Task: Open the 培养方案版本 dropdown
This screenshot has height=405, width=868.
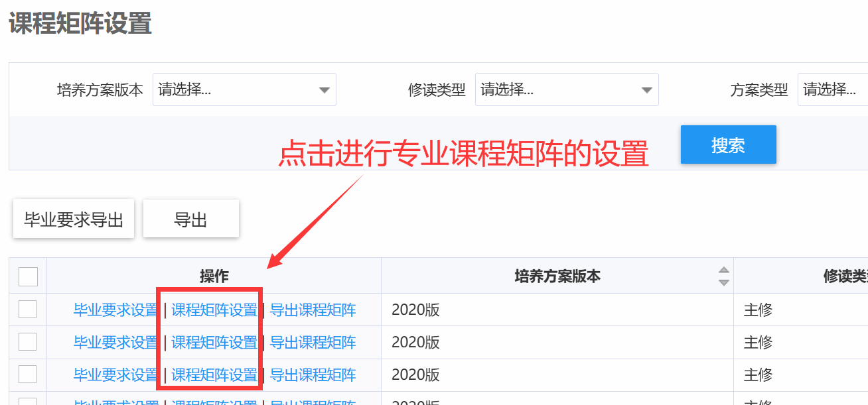Action: pyautogui.click(x=244, y=90)
